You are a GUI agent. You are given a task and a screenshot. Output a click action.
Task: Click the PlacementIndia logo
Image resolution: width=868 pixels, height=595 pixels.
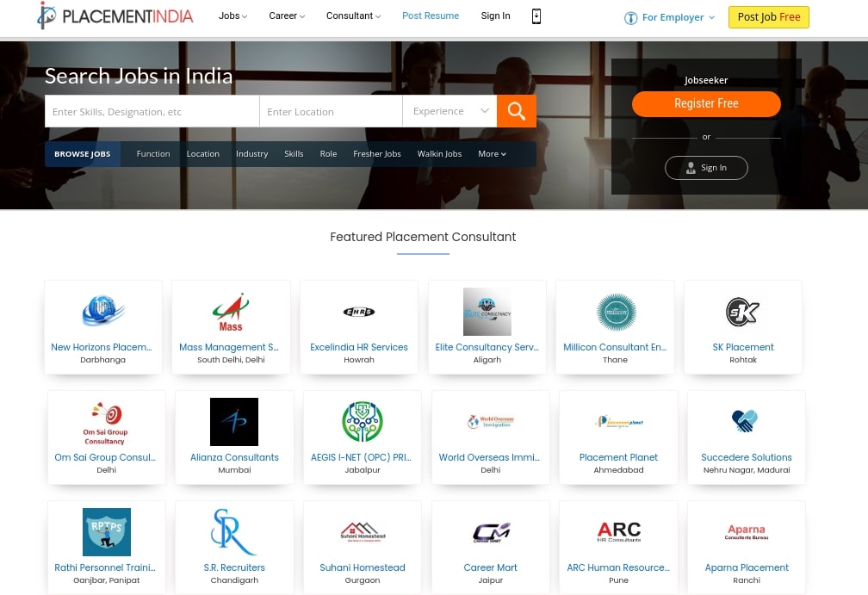point(114,15)
